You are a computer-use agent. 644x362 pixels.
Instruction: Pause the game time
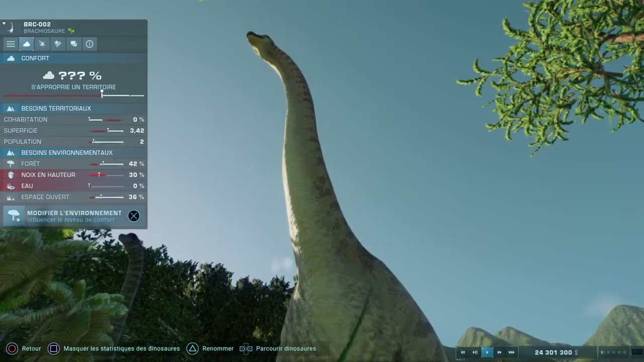(463, 352)
